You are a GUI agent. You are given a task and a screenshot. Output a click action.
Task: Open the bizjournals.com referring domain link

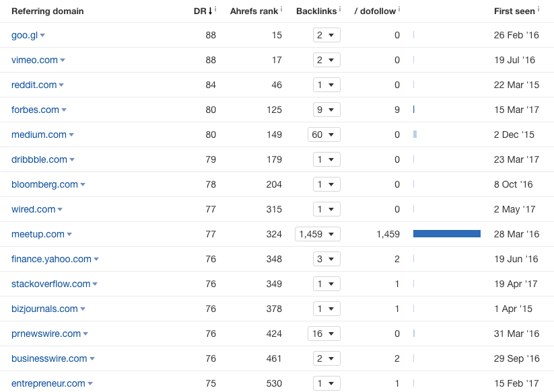(44, 309)
